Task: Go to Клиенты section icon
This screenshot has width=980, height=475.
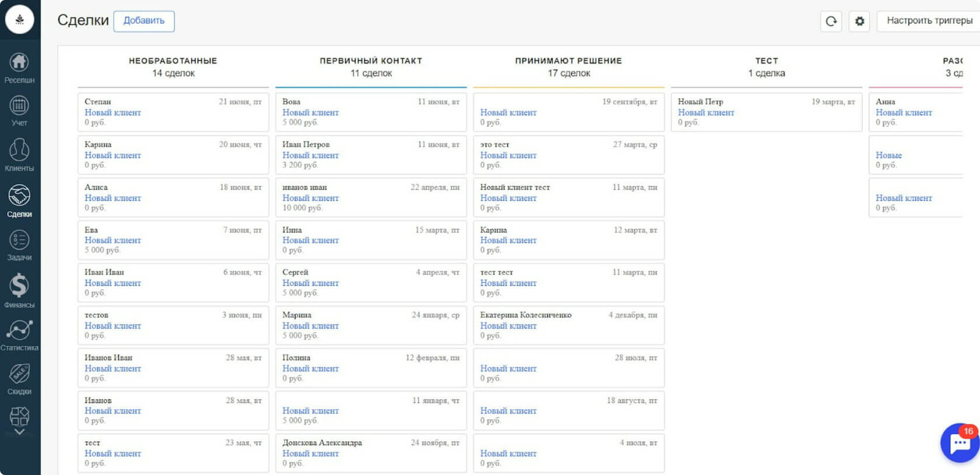Action: tap(19, 150)
